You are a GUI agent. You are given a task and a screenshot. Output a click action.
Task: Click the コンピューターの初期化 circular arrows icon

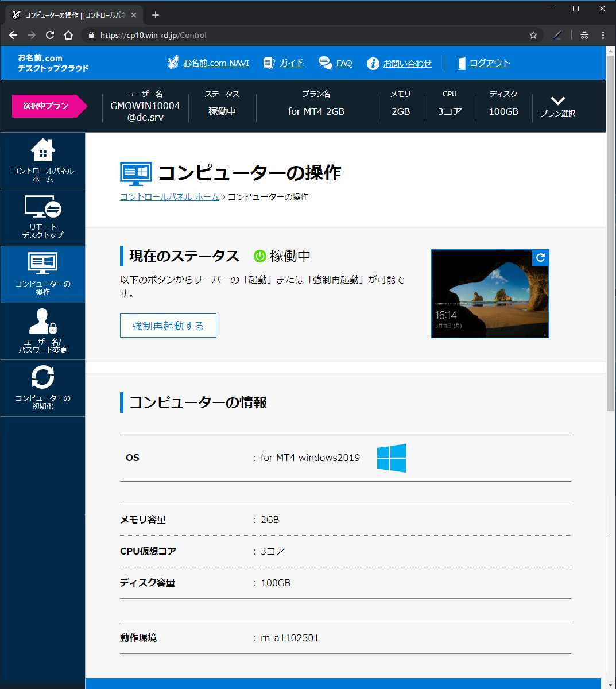click(42, 378)
